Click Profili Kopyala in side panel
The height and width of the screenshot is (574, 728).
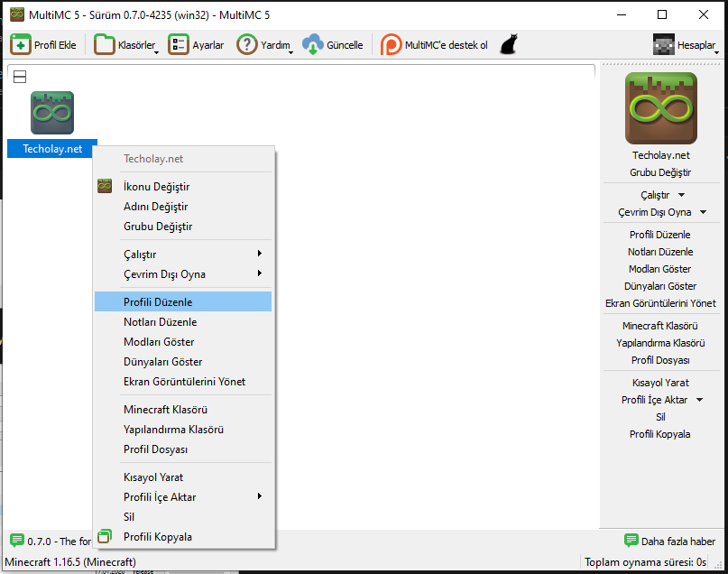point(660,434)
